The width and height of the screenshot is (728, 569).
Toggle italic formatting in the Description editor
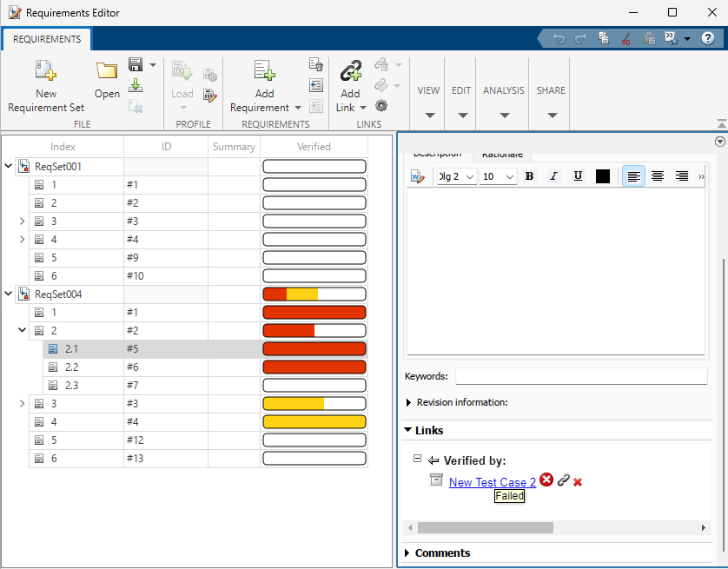pos(553,175)
